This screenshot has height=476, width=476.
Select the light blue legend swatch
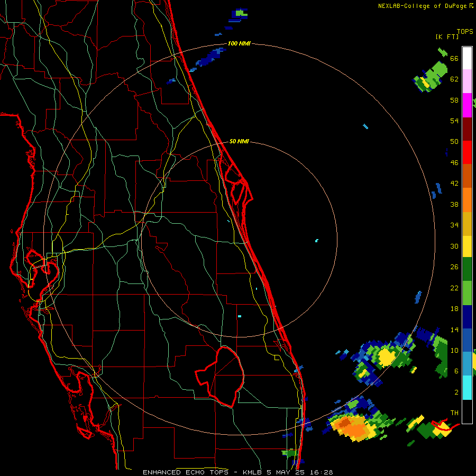(467, 363)
